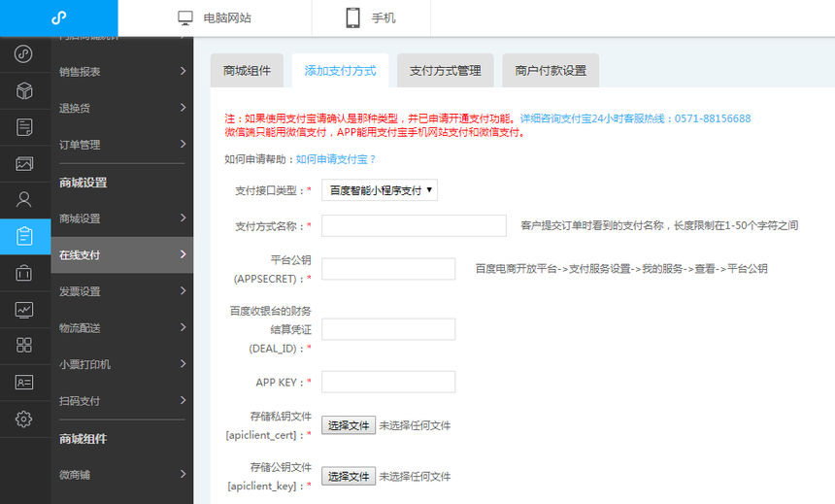Click the 支付方式名称 input field
Image resolution: width=835 pixels, height=504 pixels.
click(414, 226)
